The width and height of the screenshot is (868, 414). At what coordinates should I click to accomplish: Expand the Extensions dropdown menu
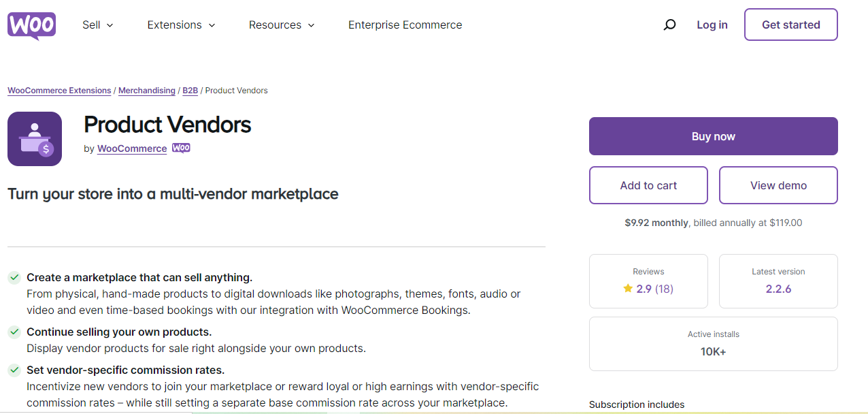[181, 25]
